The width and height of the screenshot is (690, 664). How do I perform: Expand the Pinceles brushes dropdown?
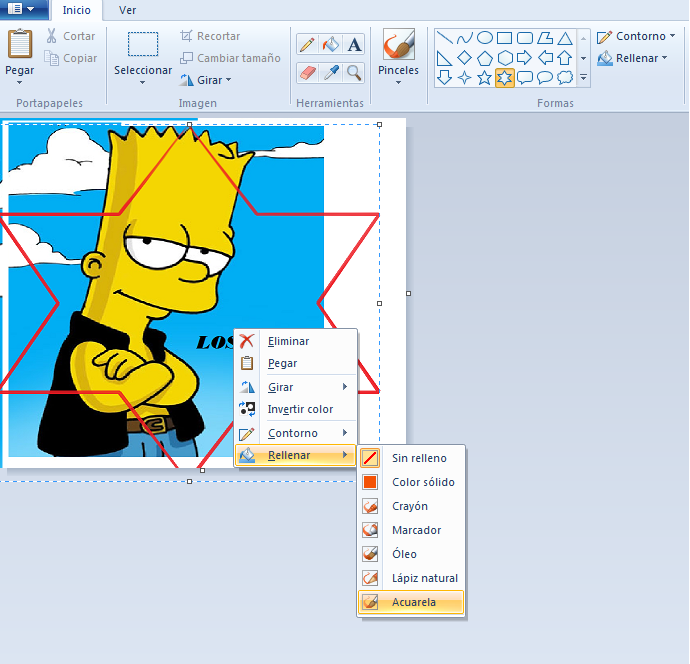tap(398, 83)
